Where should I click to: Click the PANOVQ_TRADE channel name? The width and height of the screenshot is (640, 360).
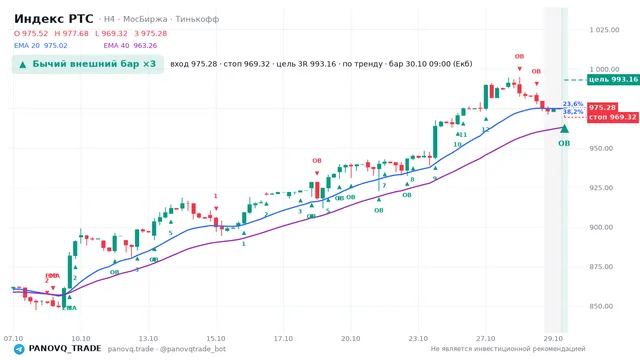click(x=65, y=349)
